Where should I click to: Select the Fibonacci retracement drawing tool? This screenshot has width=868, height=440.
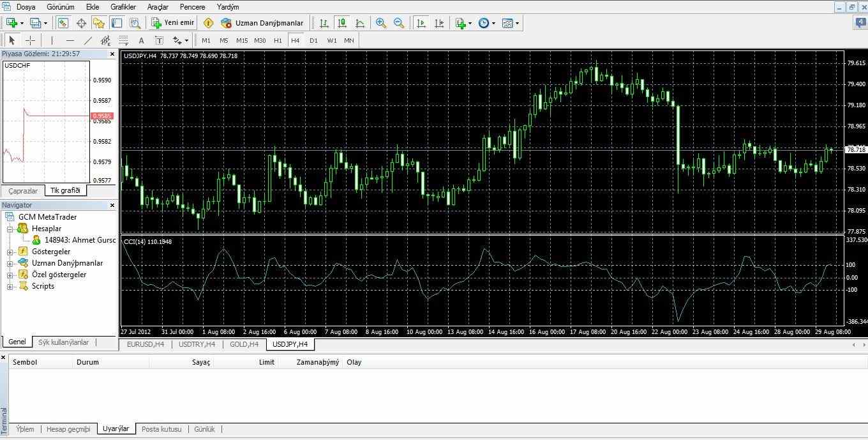124,40
